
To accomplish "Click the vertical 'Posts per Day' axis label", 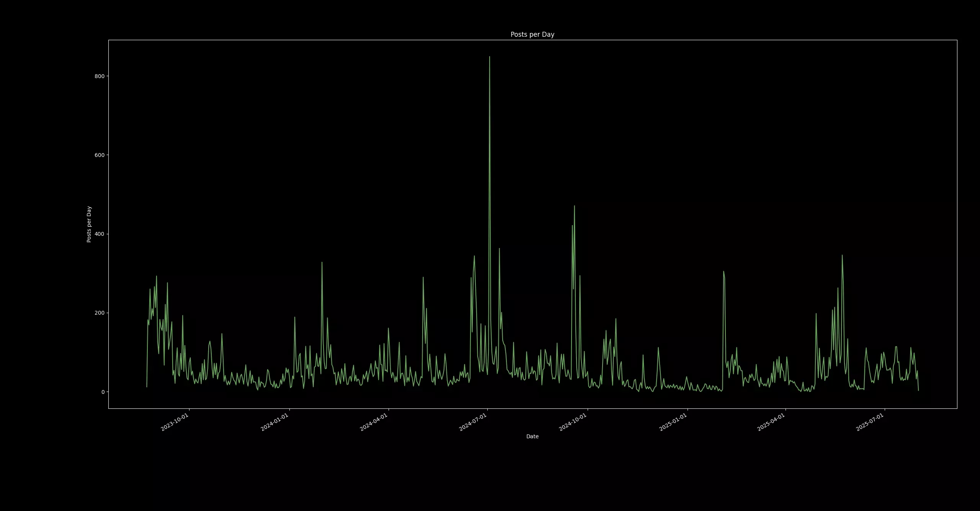I will click(x=89, y=224).
